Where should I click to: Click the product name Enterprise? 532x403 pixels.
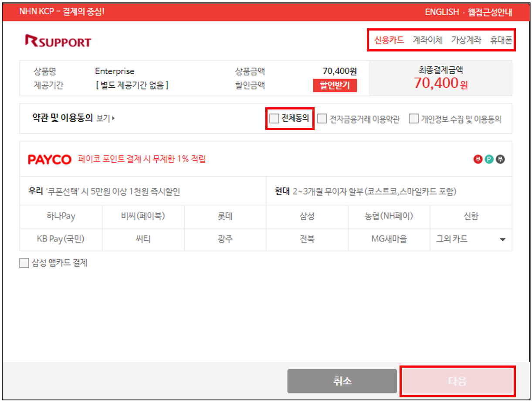[x=115, y=71]
